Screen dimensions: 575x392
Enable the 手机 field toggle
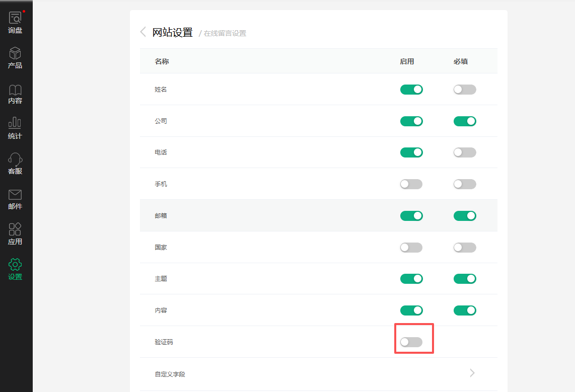[411, 184]
